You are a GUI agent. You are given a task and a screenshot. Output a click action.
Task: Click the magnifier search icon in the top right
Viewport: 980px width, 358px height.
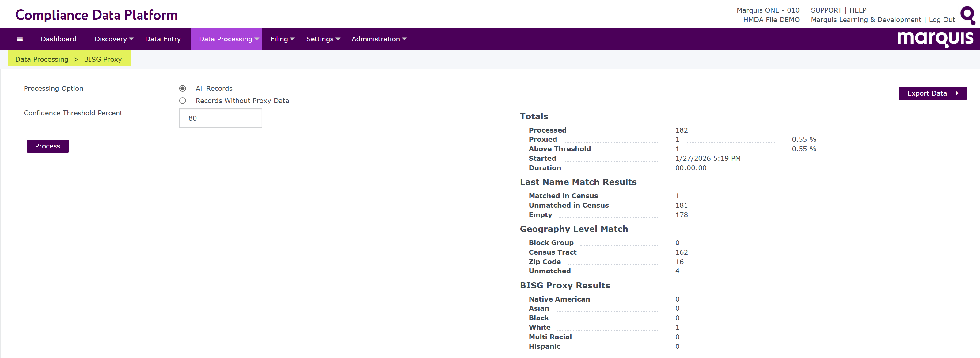(967, 16)
